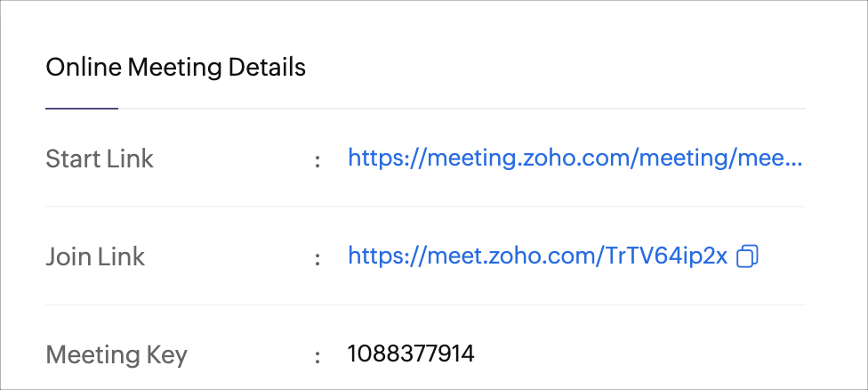Click the colon after Join Link label
Screen dimensions: 868x390
click(317, 258)
